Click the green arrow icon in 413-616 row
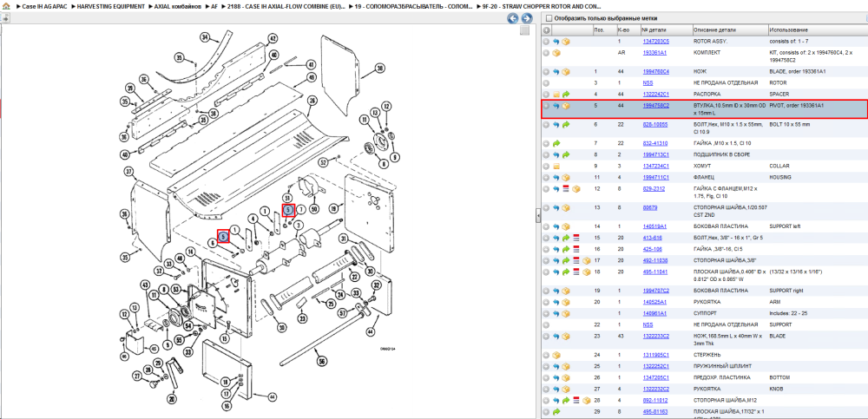Viewport: 868px width, 419px height. [566, 238]
